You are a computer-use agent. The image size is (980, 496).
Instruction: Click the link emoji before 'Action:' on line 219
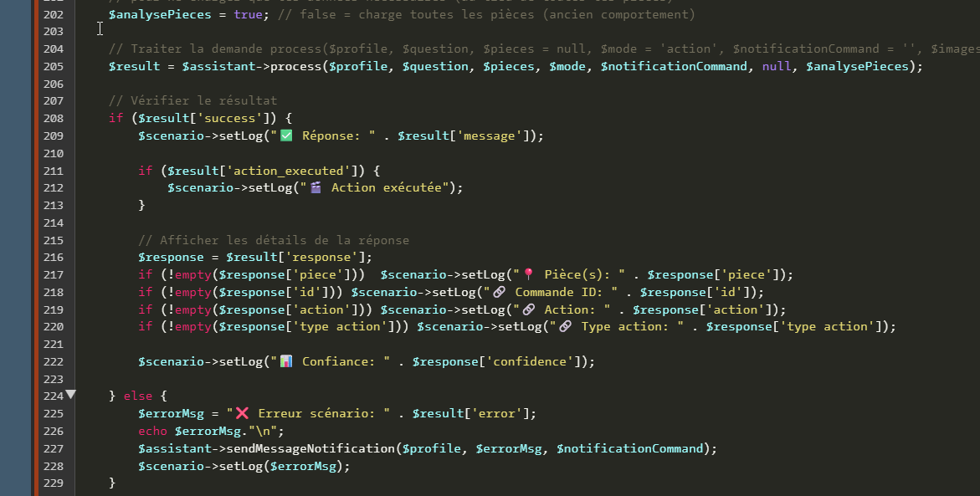(529, 309)
